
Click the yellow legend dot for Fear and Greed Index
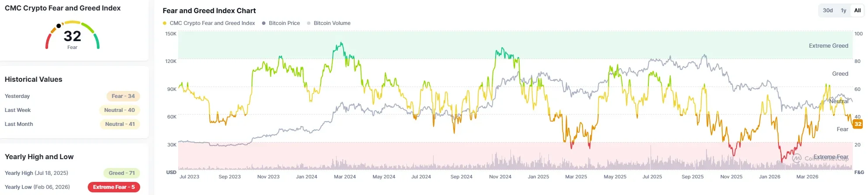(x=165, y=23)
